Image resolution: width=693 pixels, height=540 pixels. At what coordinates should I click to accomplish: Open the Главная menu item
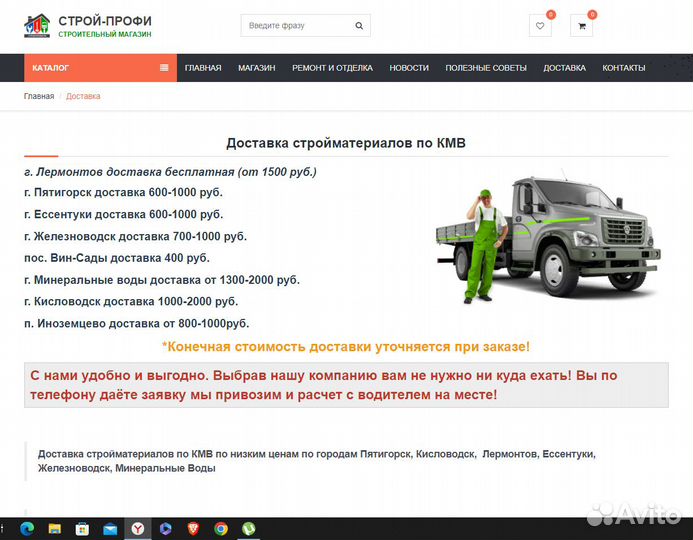203,68
